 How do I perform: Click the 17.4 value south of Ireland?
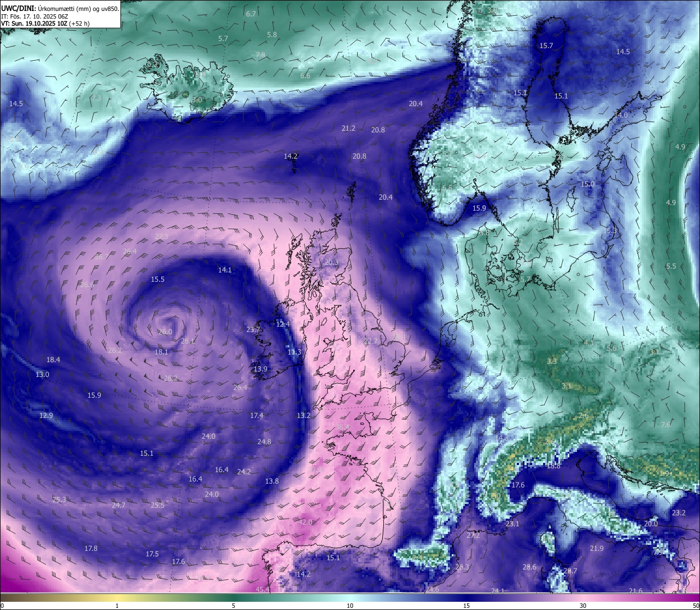pos(256,416)
